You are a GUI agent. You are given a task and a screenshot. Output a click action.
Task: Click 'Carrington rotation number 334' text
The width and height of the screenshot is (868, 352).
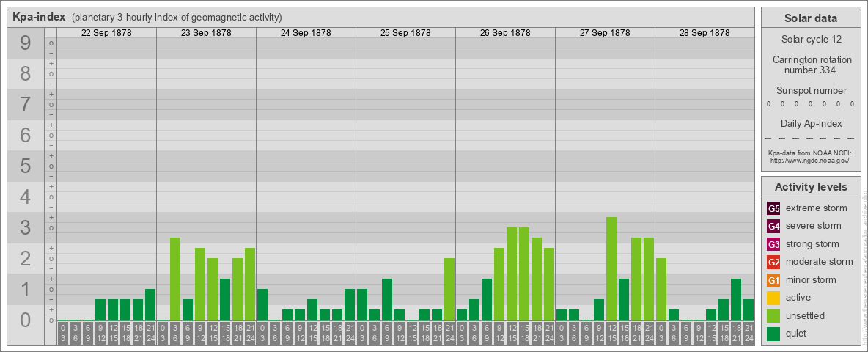[x=811, y=65]
